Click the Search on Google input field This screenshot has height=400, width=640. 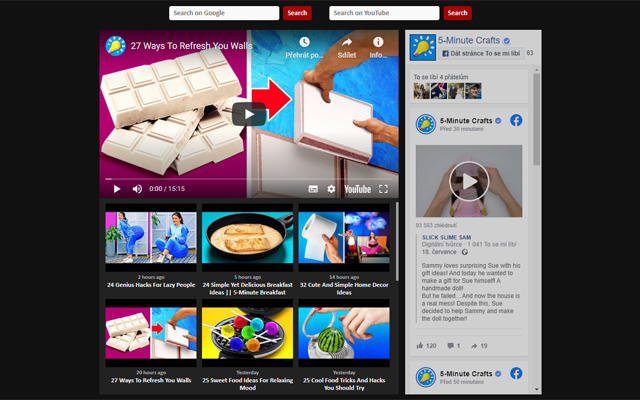224,13
